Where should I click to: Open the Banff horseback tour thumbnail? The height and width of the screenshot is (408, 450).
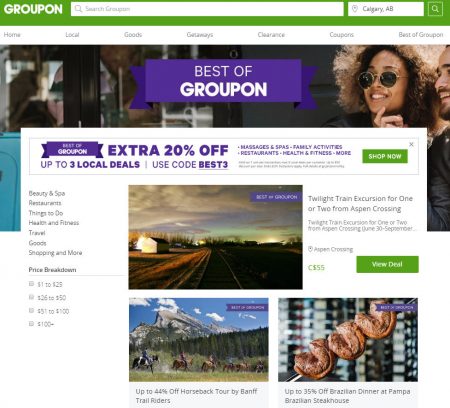pyautogui.click(x=199, y=340)
